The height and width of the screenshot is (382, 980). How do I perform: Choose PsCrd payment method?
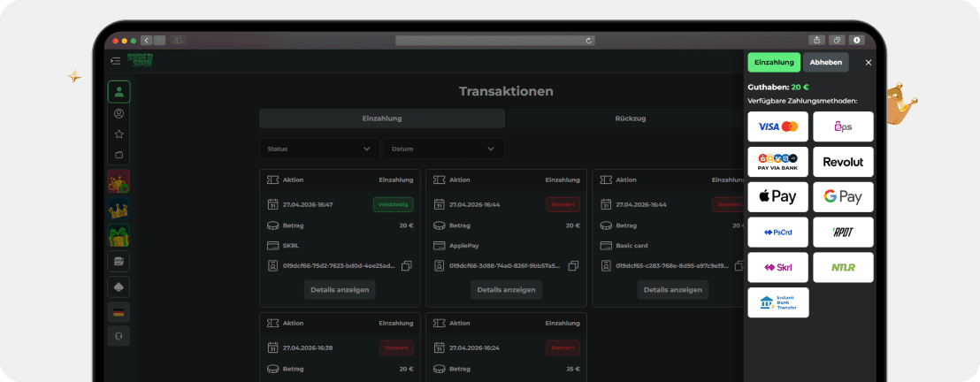[778, 232]
